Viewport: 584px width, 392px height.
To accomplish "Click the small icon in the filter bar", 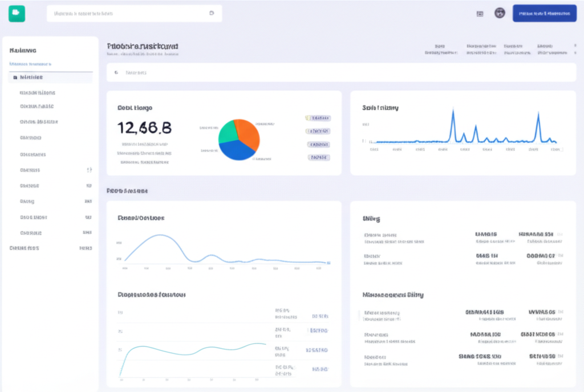I will click(x=116, y=73).
